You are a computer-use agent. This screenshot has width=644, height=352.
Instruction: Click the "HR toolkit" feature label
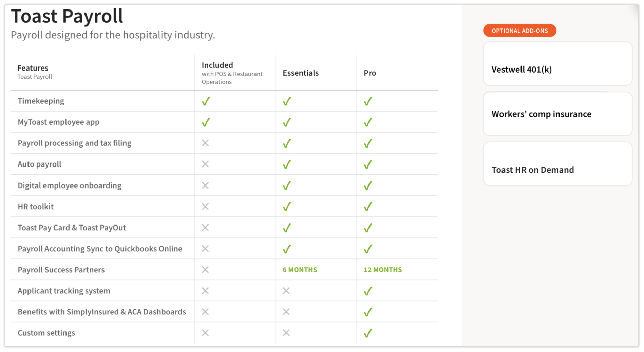pyautogui.click(x=36, y=207)
